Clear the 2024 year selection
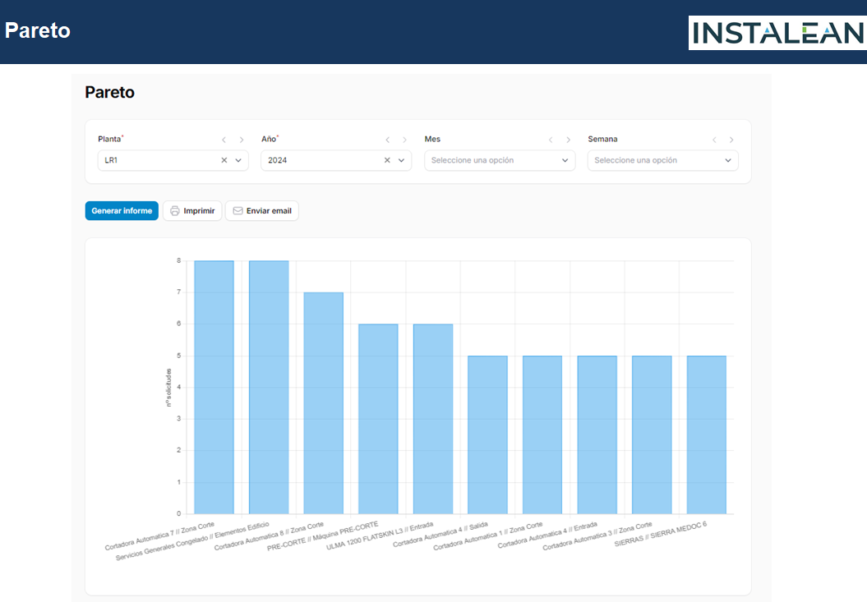The width and height of the screenshot is (867, 616). (387, 161)
